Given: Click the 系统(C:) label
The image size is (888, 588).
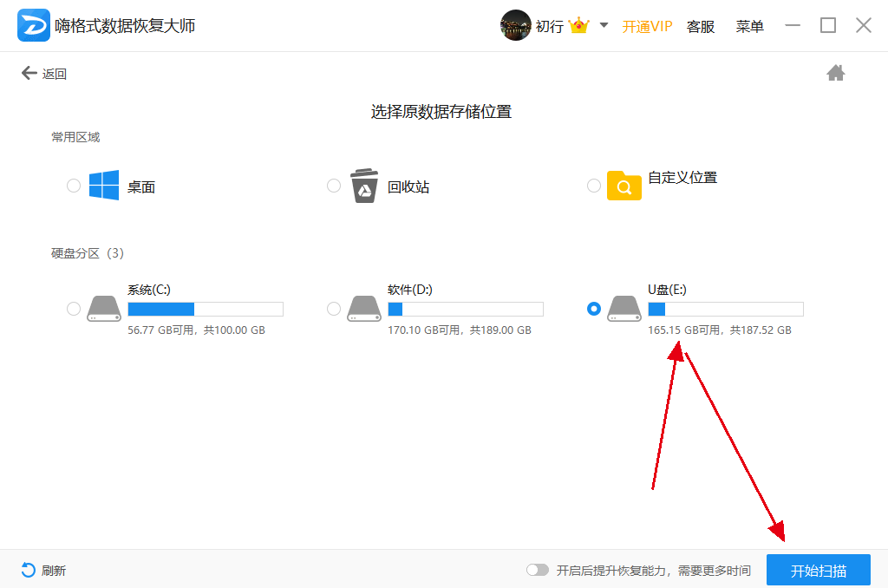Looking at the screenshot, I should (x=149, y=290).
